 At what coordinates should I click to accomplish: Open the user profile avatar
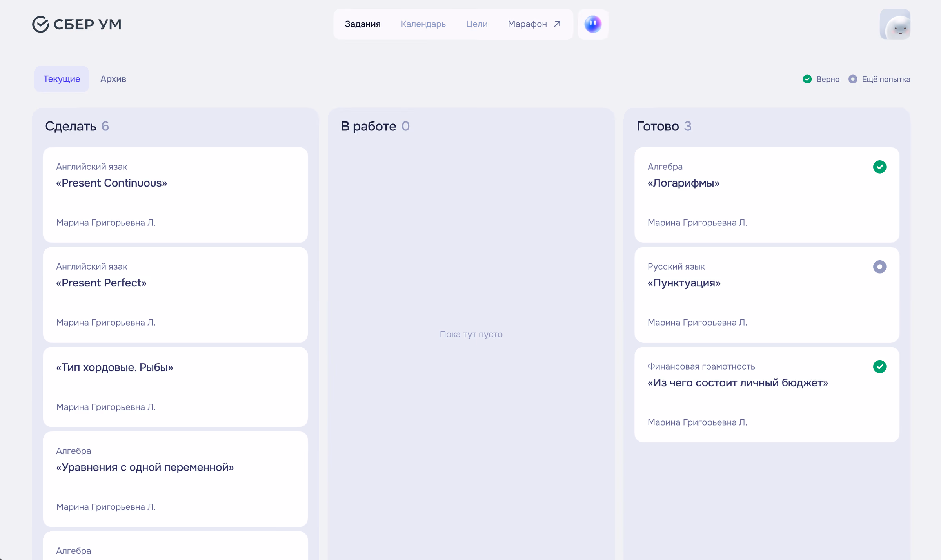895,24
